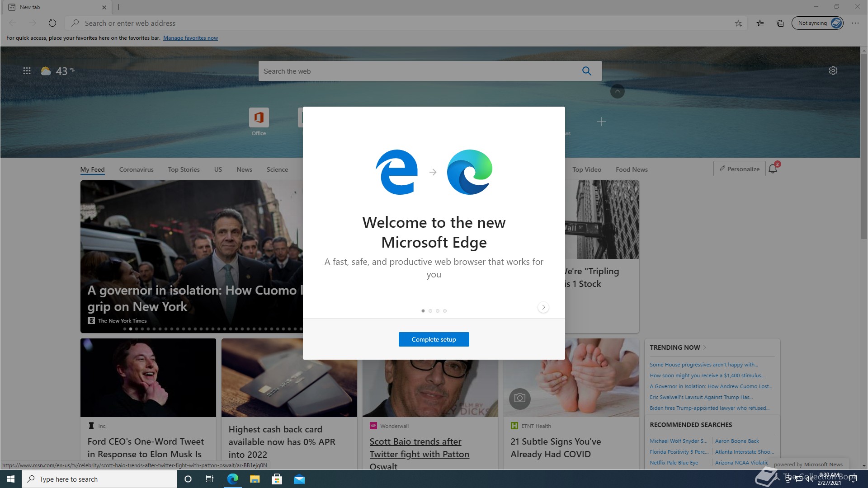The height and width of the screenshot is (488, 868).
Task: Click the Manage favorites now link
Action: click(190, 38)
